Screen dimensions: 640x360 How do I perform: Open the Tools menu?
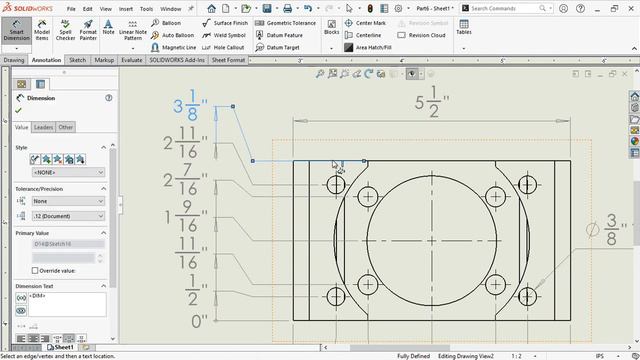[x=146, y=9]
